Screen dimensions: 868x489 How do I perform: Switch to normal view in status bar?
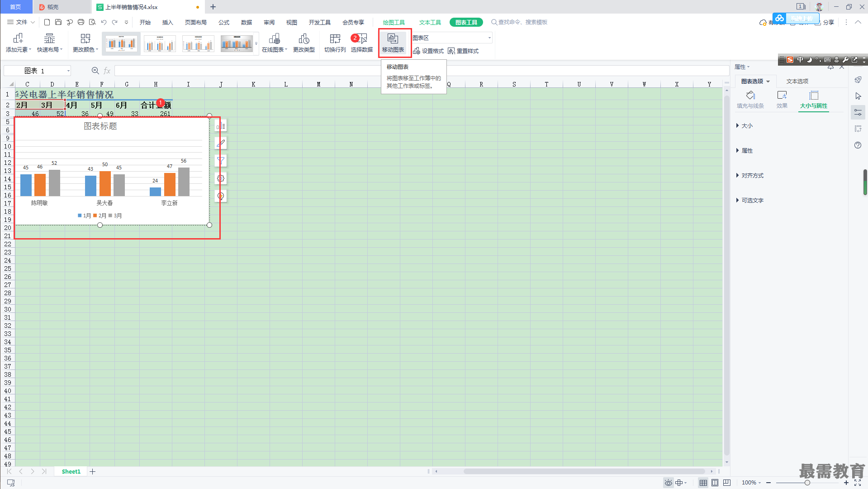703,483
